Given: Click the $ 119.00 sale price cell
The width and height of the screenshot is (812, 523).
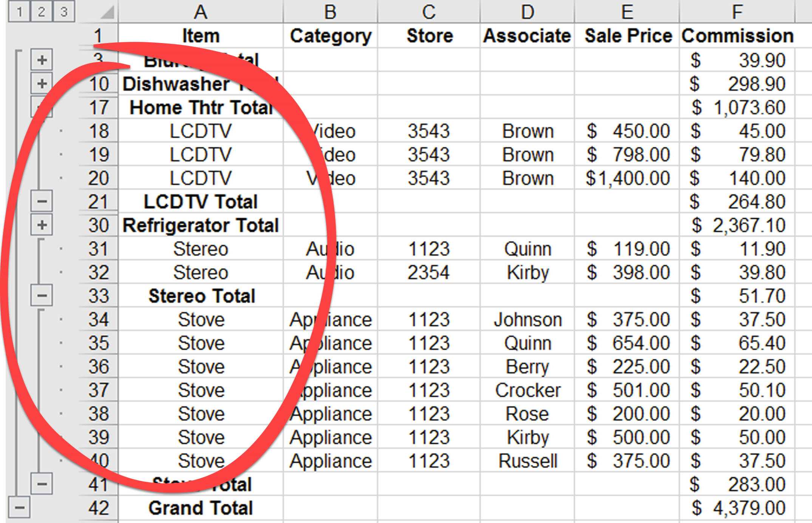Looking at the screenshot, I should [x=627, y=248].
